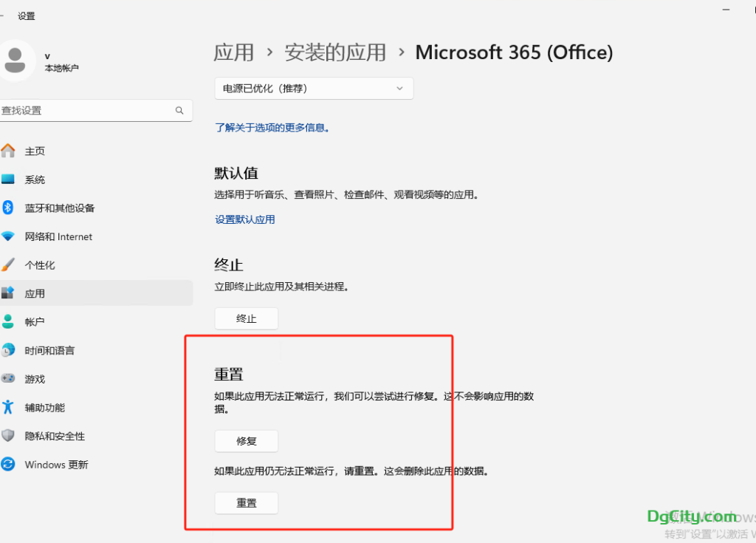Click the search magnifier icon

pos(179,110)
